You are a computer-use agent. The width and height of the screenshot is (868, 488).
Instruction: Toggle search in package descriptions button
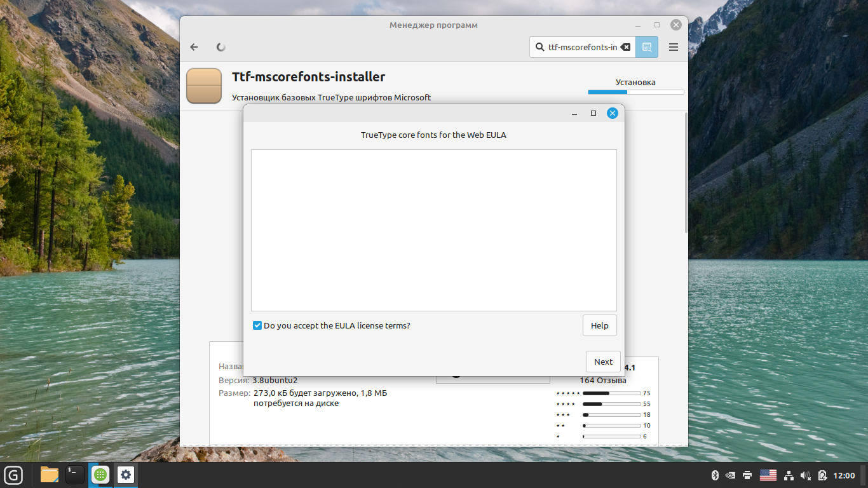(647, 47)
